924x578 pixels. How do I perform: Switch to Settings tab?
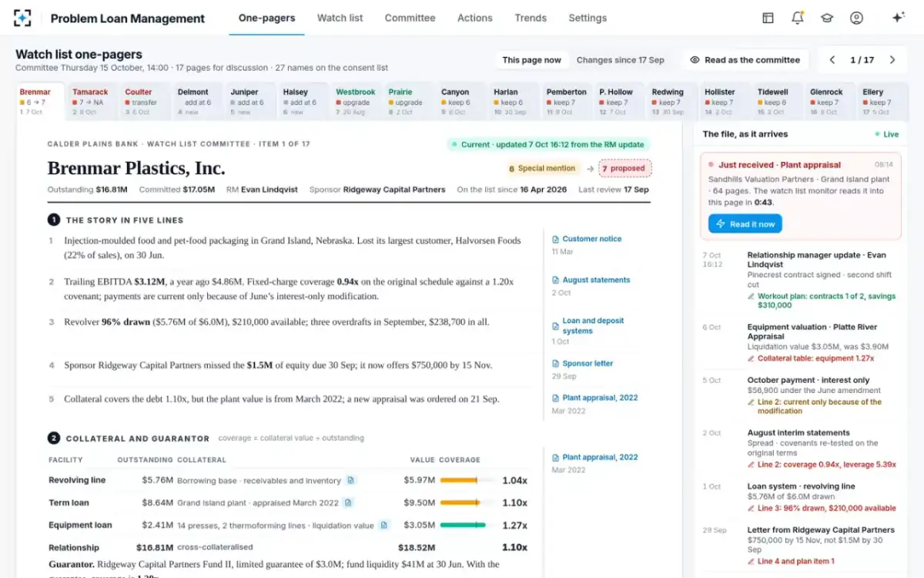[x=588, y=18]
